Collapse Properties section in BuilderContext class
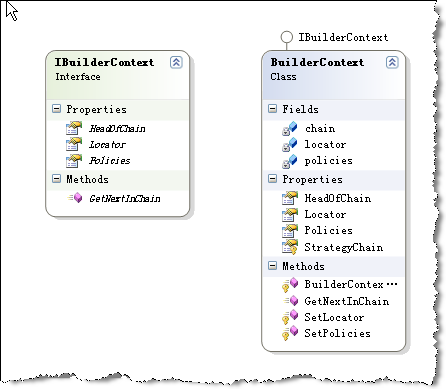 click(x=272, y=179)
